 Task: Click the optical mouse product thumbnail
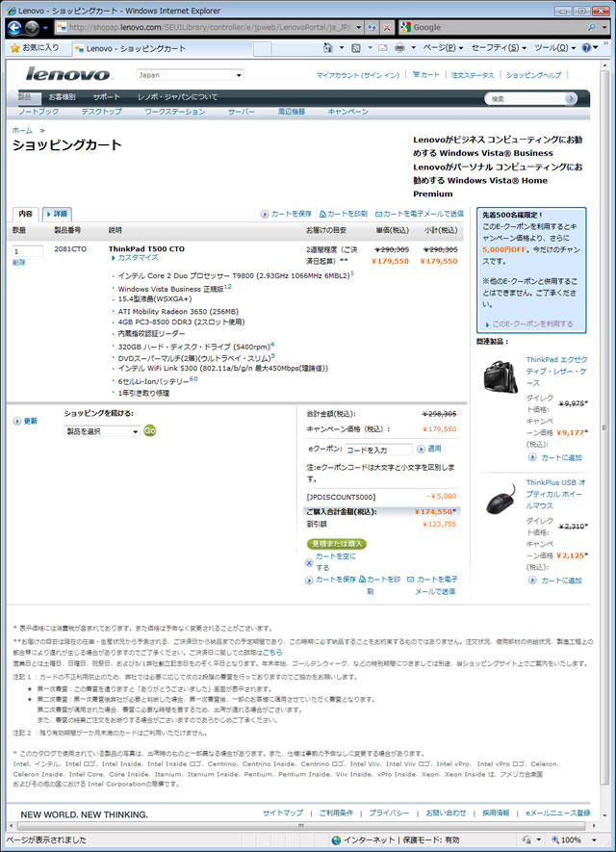500,499
